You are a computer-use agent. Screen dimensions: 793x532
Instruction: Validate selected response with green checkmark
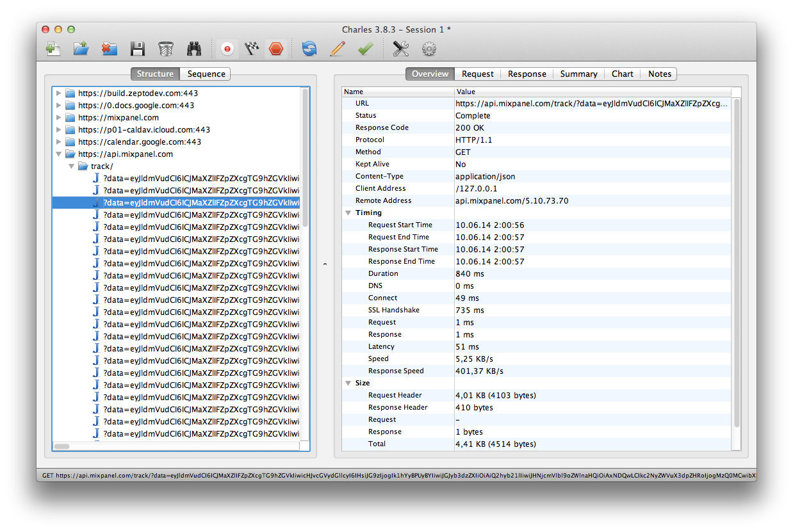pos(366,49)
